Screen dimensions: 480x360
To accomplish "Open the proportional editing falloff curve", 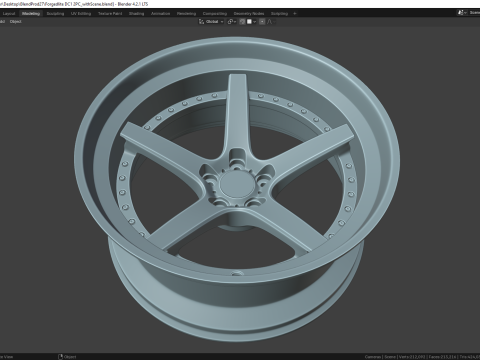I will tap(271, 22).
